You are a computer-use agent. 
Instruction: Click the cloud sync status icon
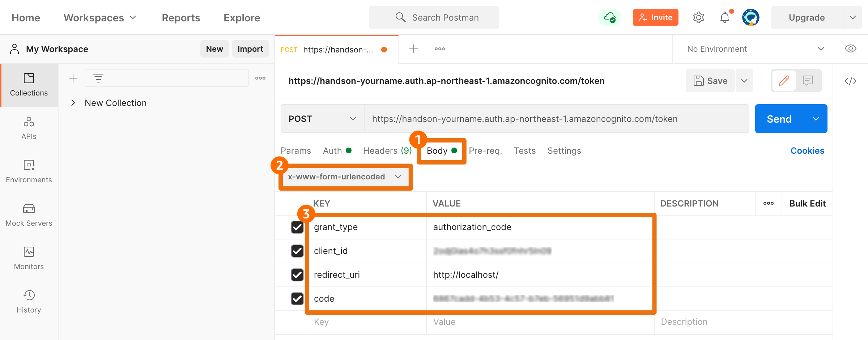click(x=610, y=17)
